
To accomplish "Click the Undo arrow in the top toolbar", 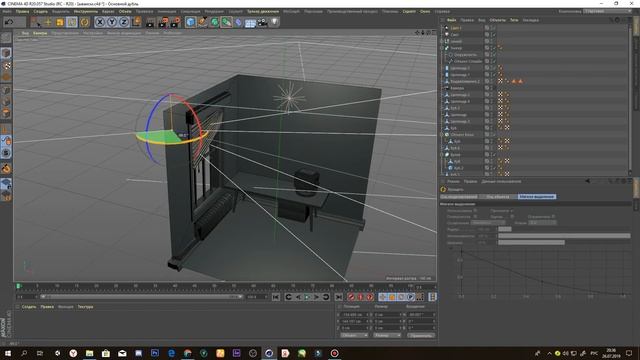I will pos(9,22).
